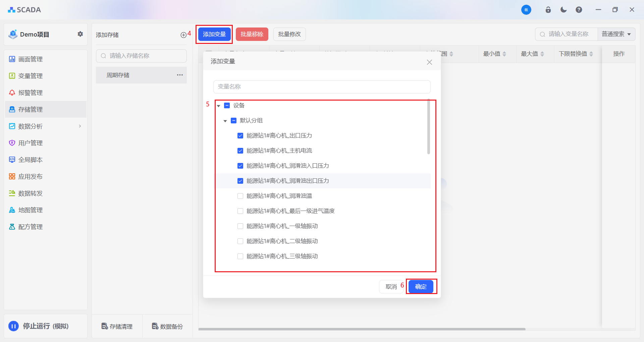Open the 普通搜索 dropdown
The height and width of the screenshot is (342, 644).
pos(616,34)
